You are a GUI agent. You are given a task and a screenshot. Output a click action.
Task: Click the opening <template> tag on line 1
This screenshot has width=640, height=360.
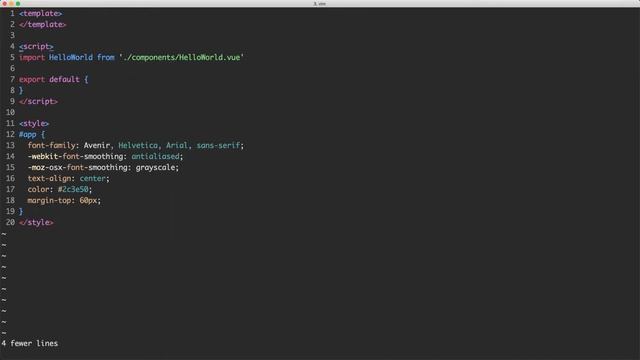[40, 13]
